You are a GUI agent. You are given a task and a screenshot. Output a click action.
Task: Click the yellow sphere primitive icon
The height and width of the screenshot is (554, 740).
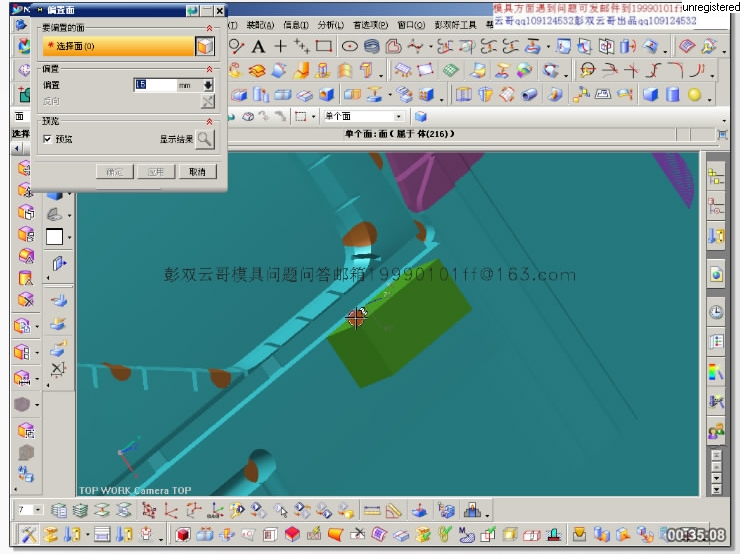pyautogui.click(x=694, y=95)
